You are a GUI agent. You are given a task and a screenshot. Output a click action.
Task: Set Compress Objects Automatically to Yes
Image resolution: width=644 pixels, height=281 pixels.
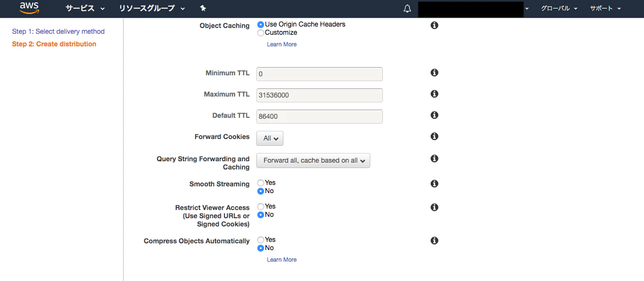(261, 239)
